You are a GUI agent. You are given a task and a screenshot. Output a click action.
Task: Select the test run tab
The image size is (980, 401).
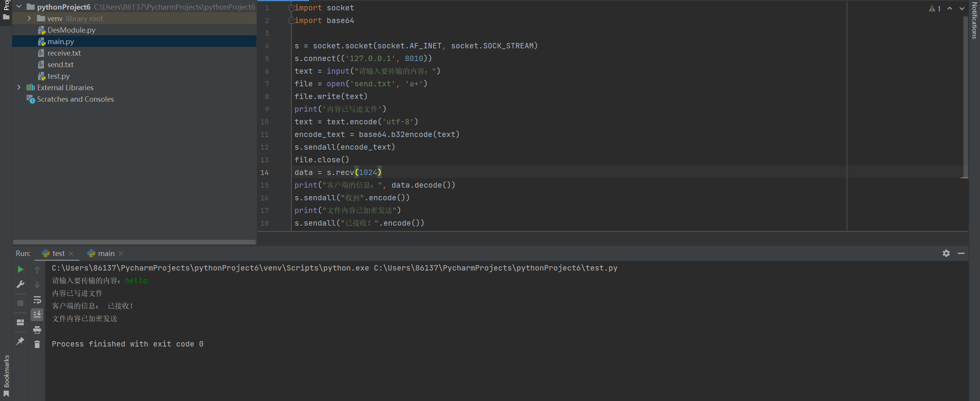pos(58,253)
